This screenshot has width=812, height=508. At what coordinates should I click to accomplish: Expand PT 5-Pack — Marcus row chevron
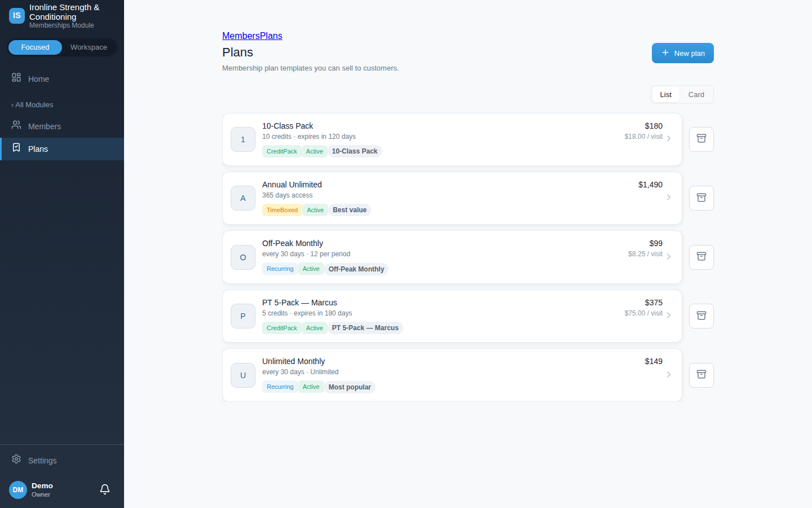click(669, 316)
